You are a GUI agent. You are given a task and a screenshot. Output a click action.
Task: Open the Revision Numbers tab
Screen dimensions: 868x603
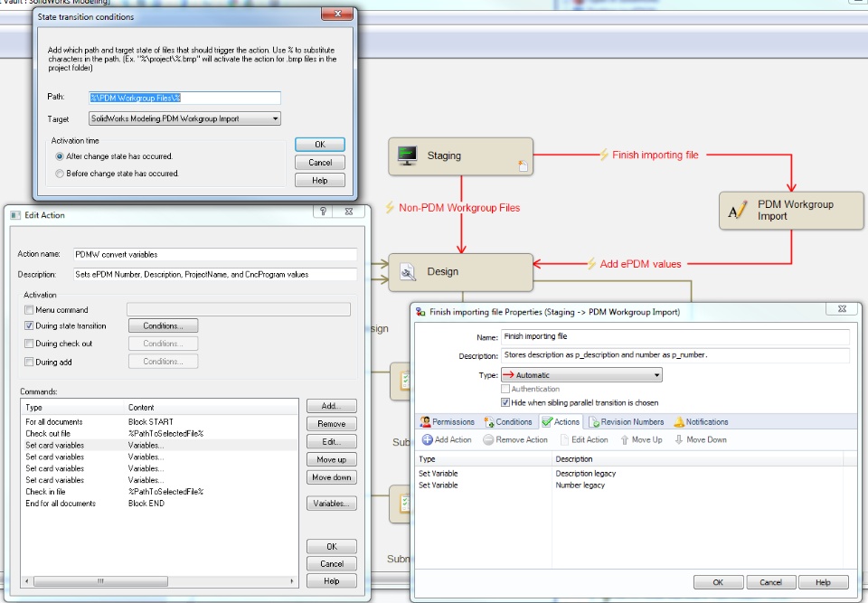[626, 422]
